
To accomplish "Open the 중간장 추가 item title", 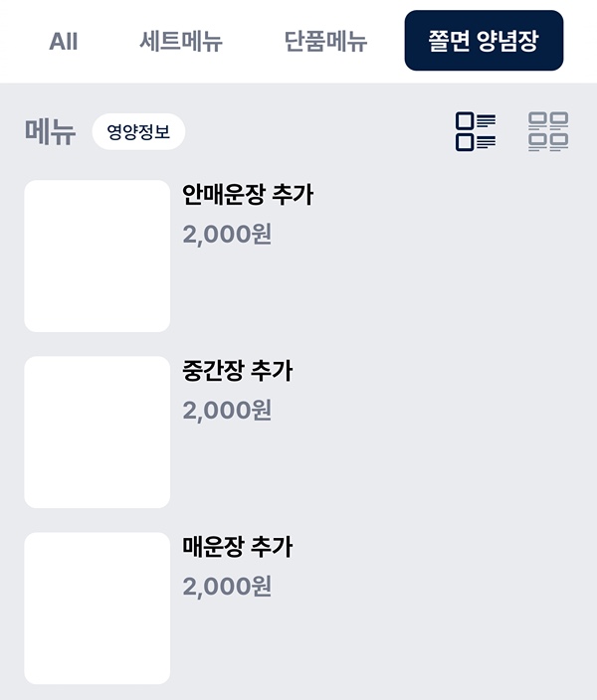I will (238, 371).
